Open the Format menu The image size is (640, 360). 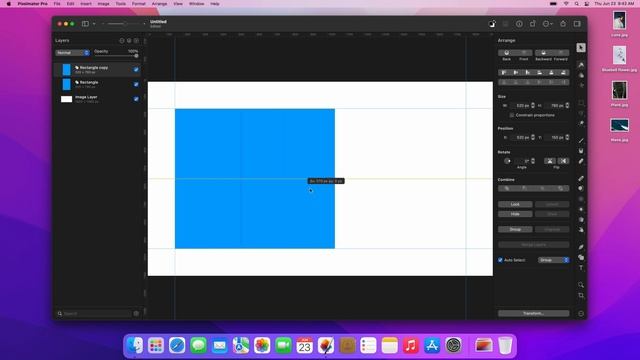139,4
